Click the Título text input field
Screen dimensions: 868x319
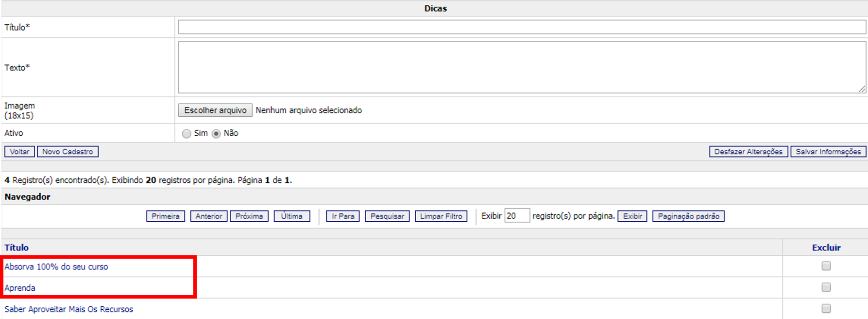coord(522,27)
